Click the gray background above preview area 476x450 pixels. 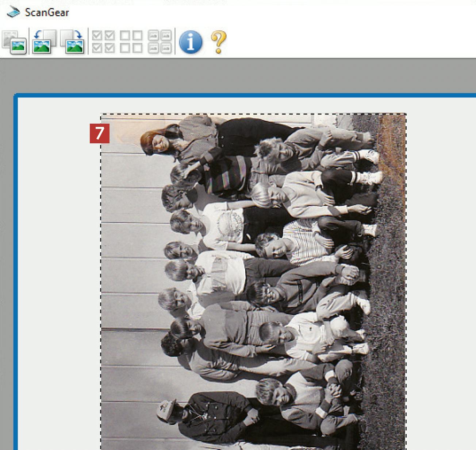(237, 76)
